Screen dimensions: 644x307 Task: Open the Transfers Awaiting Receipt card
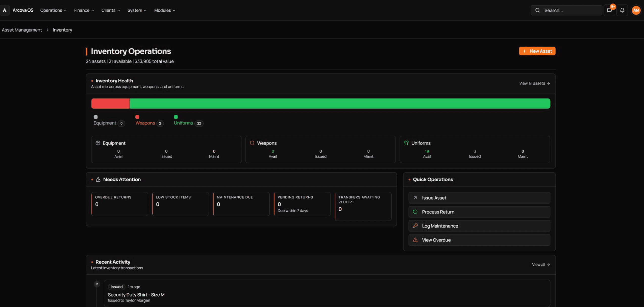click(363, 206)
